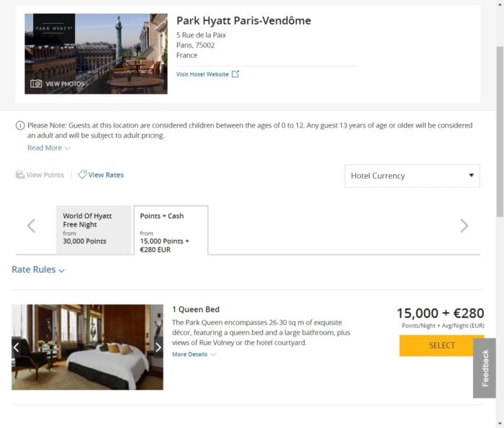Select World Of Hyatt Free Night tab

pyautogui.click(x=94, y=230)
